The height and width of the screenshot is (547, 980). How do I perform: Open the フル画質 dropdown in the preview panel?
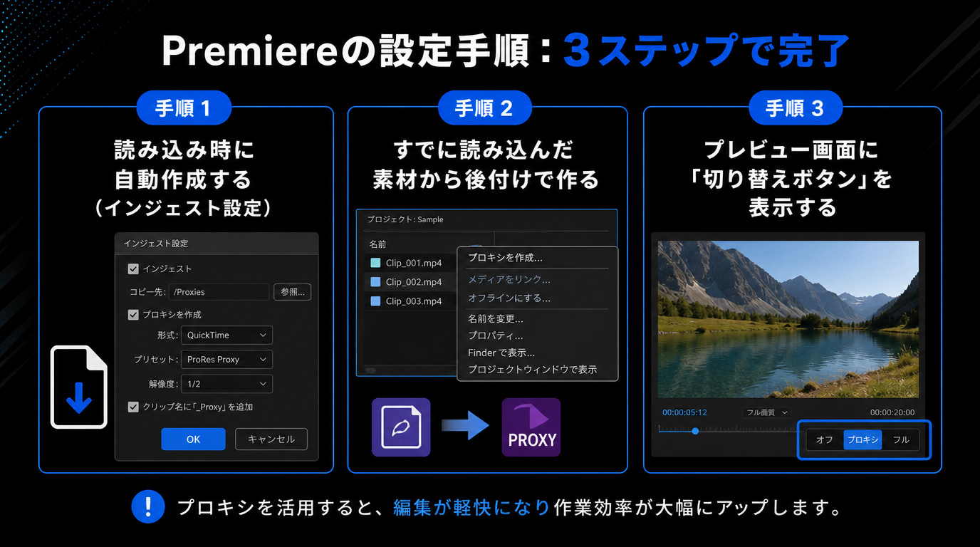pos(766,412)
